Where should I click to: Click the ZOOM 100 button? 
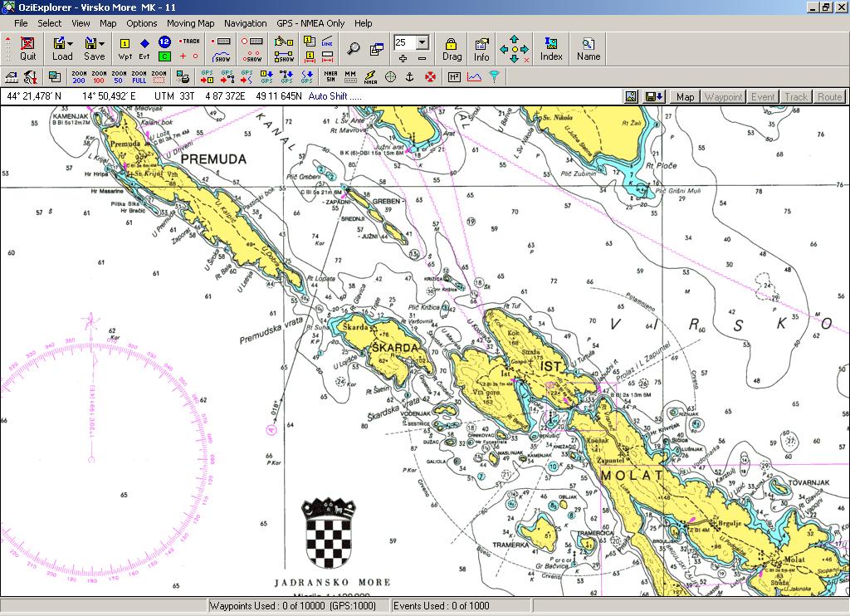coord(99,77)
